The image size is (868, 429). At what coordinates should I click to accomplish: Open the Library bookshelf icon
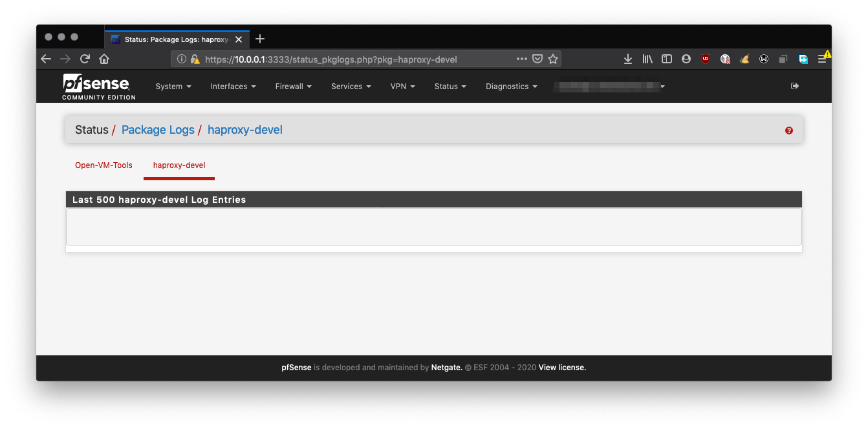coord(647,59)
